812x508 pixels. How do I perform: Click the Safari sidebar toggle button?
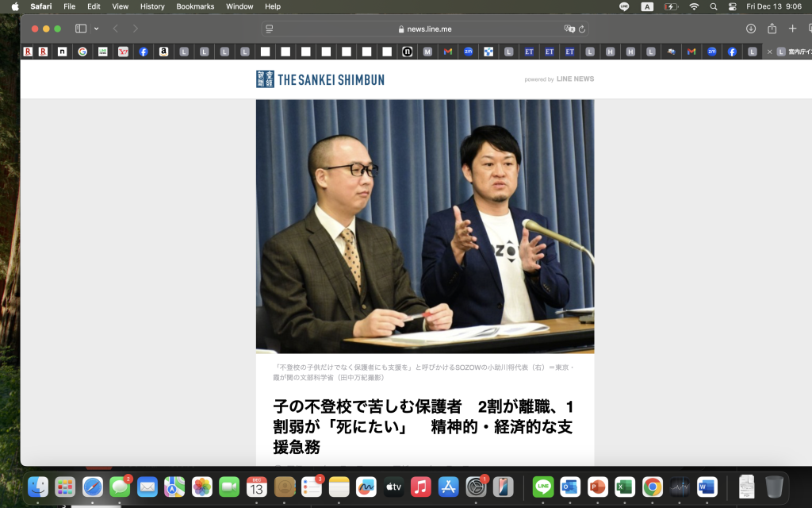click(x=80, y=29)
